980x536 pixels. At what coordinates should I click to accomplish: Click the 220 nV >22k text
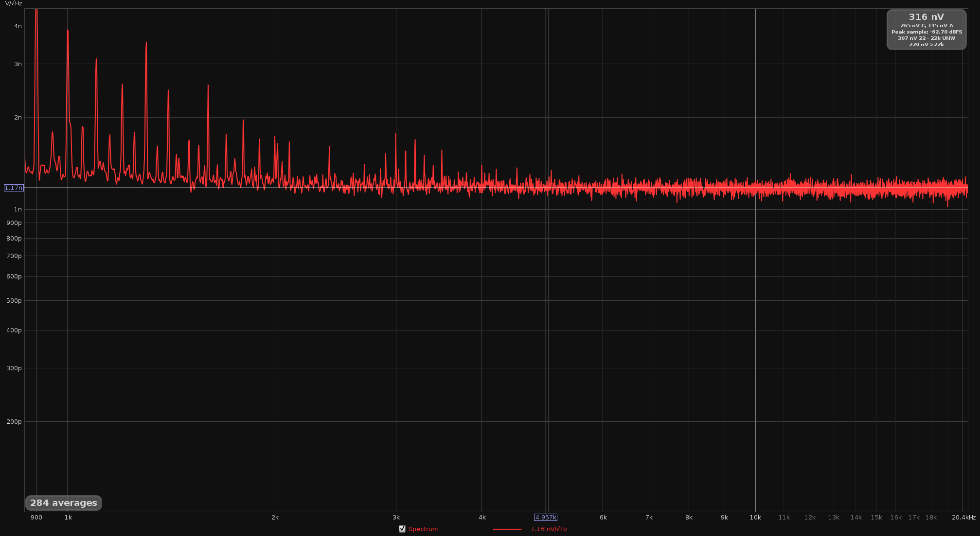point(927,45)
